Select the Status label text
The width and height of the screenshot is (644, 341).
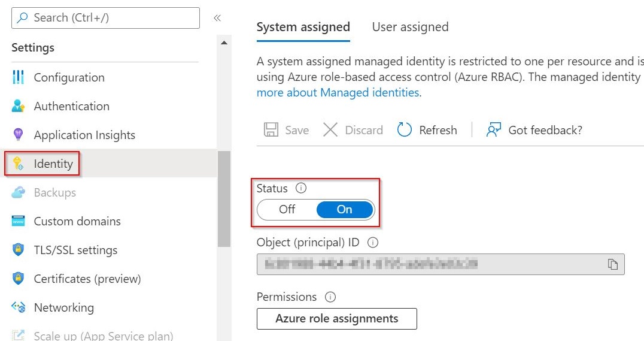272,188
